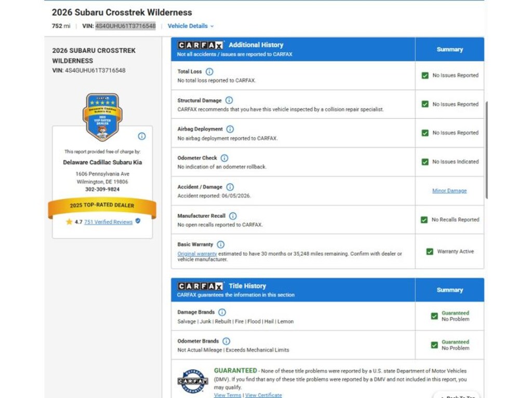Click the Odometer Brands info icon
The height and width of the screenshot is (398, 532).
[x=227, y=341]
